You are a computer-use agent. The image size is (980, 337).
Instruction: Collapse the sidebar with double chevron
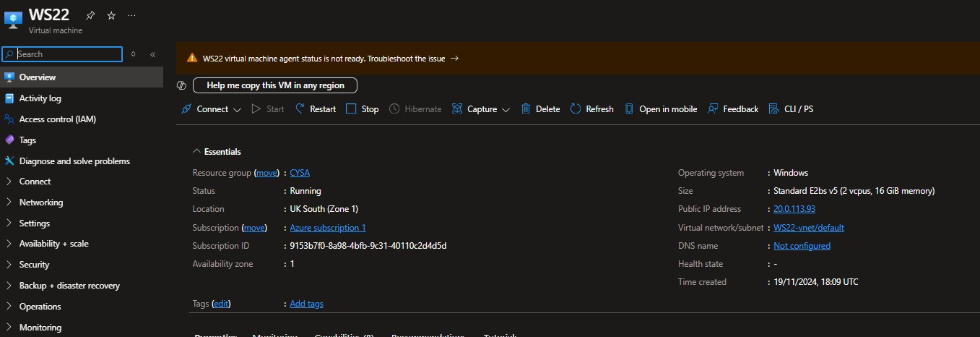click(152, 54)
